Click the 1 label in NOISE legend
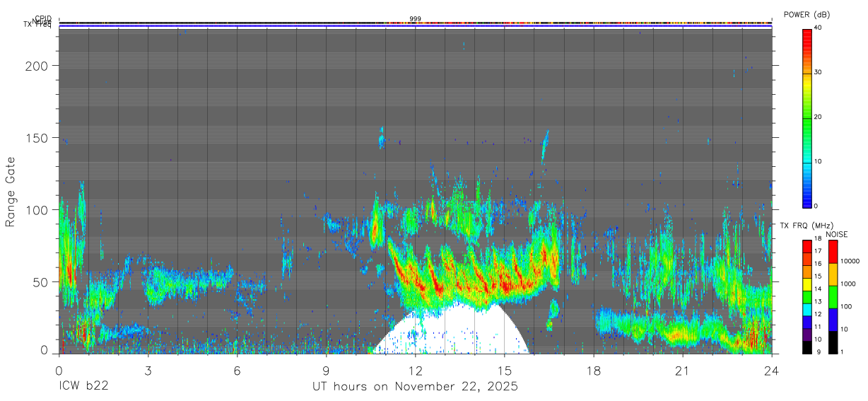868x401 pixels. click(x=842, y=352)
